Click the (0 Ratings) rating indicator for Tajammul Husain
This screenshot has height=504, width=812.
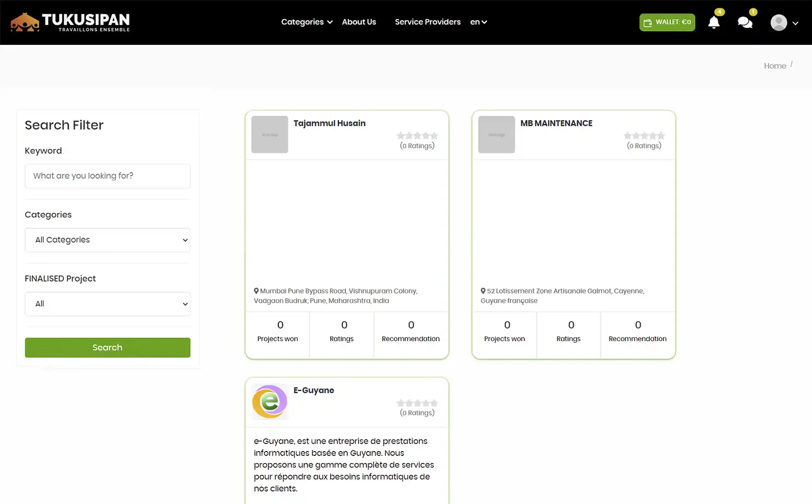pos(417,146)
